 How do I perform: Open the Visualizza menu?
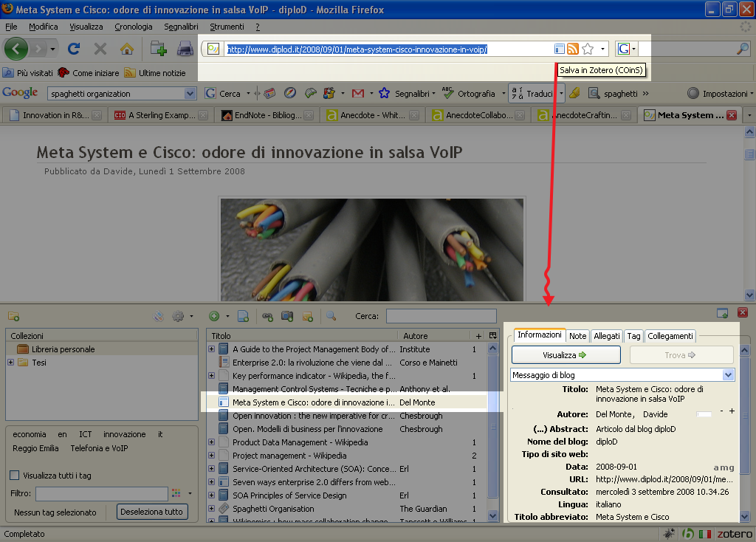coord(86,27)
